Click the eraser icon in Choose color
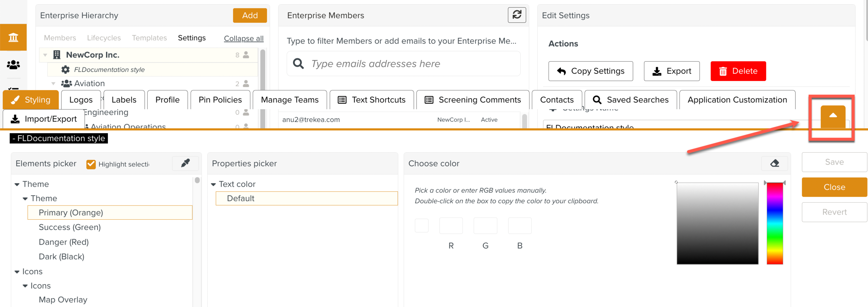868x307 pixels. click(x=774, y=163)
